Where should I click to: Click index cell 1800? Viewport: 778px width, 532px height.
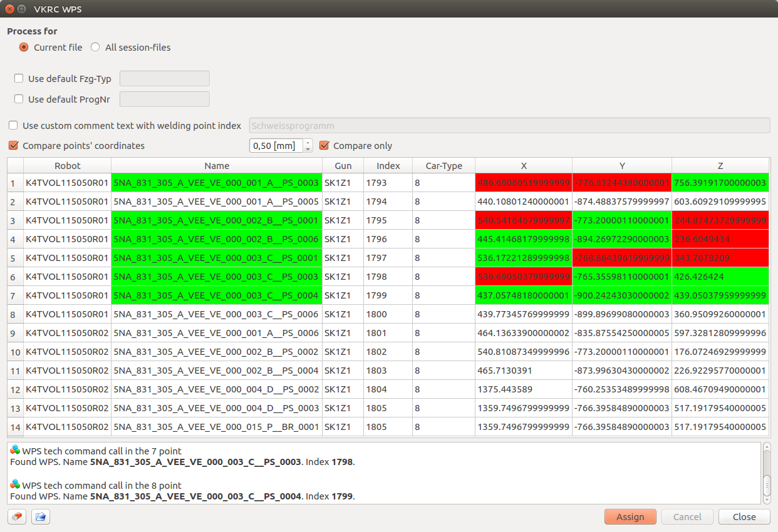point(388,314)
